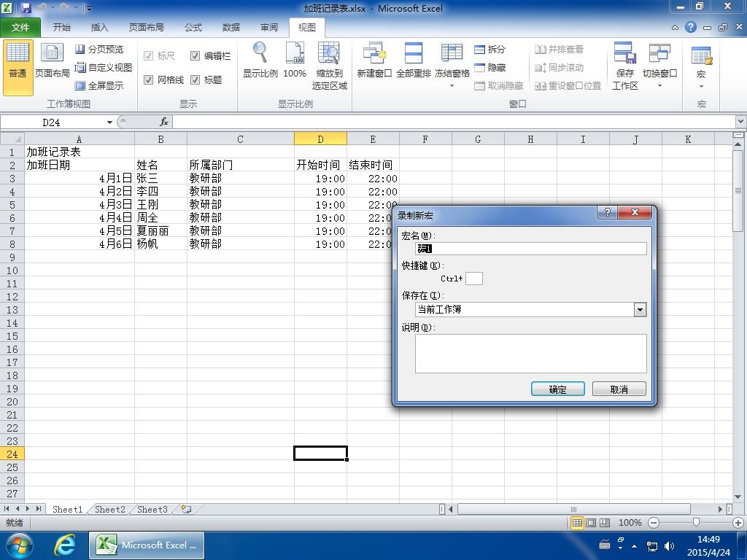Open the 插入 Insert tab
Screen dimensions: 747x560
pos(99,27)
